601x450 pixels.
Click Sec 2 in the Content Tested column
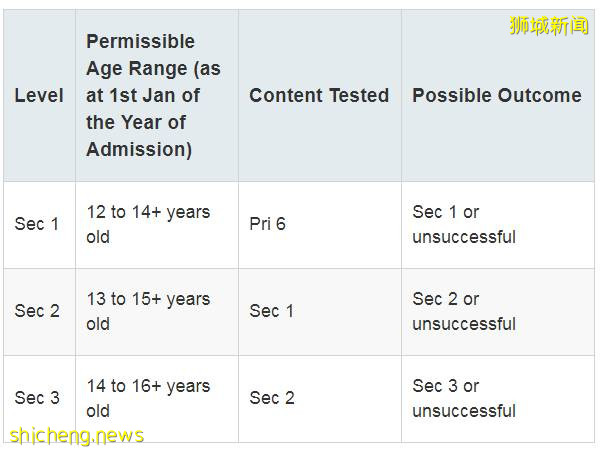coord(272,398)
